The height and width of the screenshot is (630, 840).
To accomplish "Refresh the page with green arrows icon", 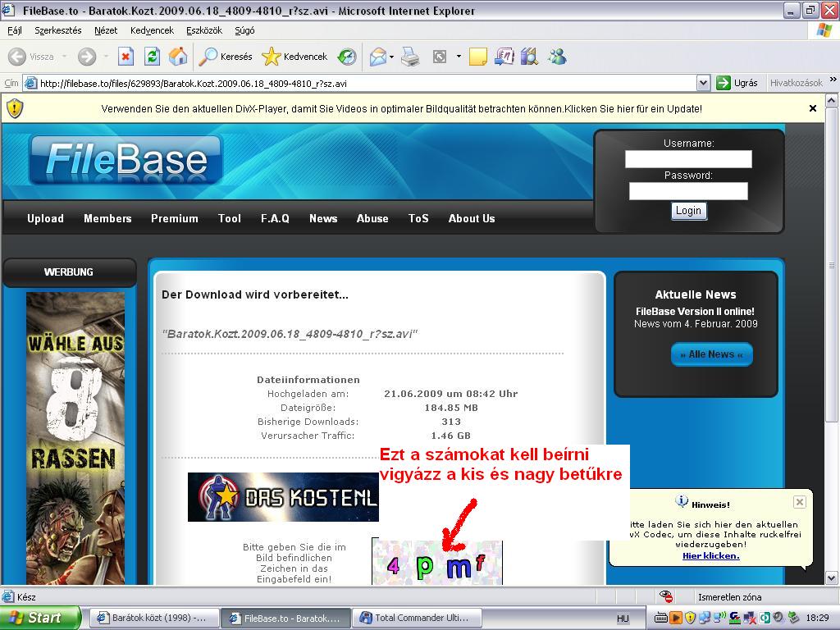I will coord(152,57).
